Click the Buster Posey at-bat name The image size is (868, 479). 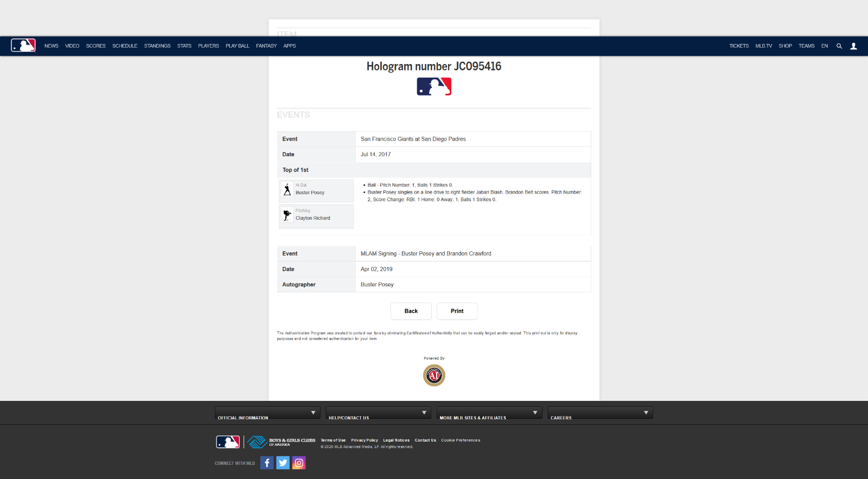click(310, 193)
